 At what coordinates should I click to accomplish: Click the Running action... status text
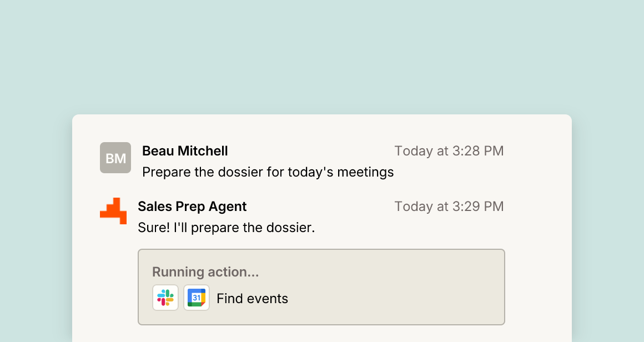(x=205, y=272)
